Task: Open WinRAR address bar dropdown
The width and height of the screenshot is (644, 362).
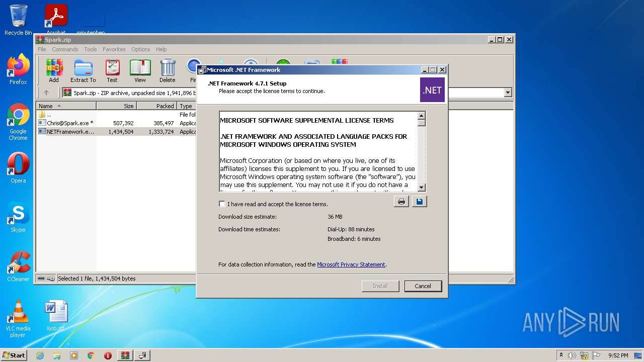Action: click(508, 93)
